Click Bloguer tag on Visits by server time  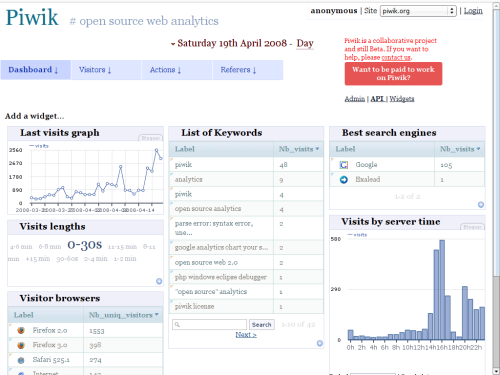tap(472, 227)
